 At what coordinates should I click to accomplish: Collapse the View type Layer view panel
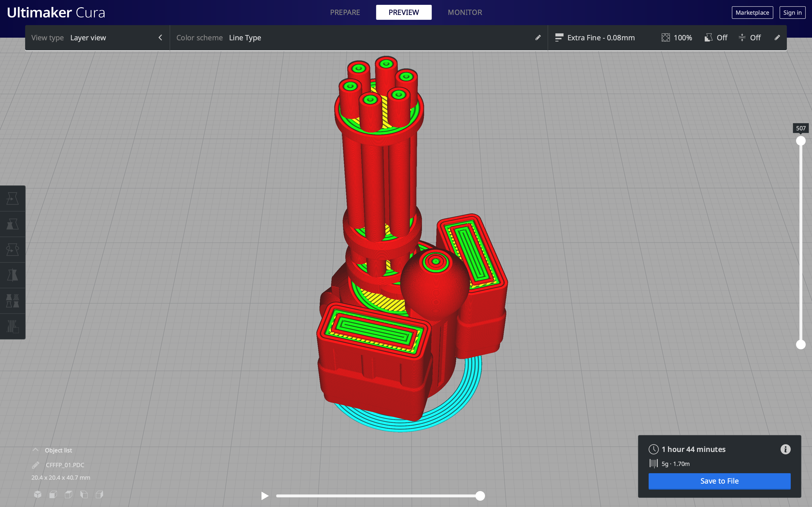point(160,38)
